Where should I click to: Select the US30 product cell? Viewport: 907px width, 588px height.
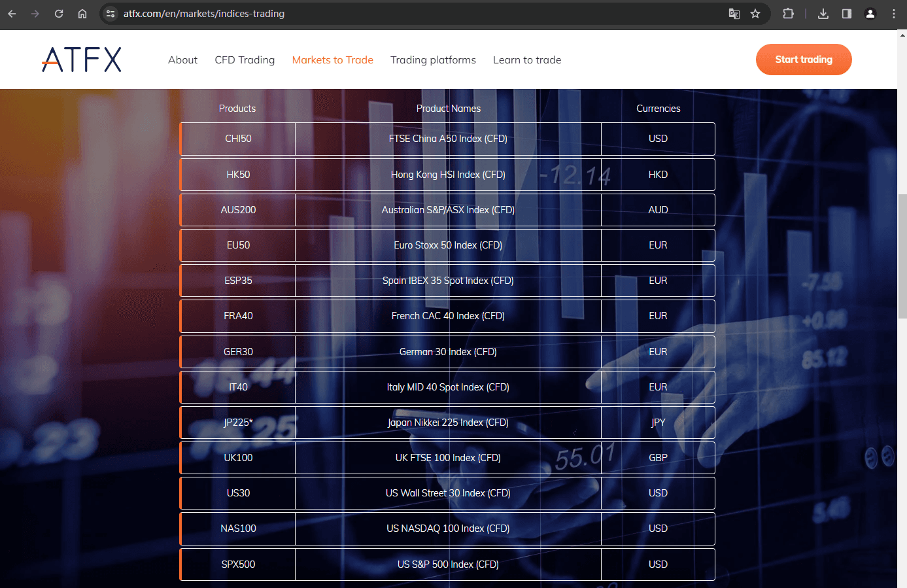(x=238, y=493)
